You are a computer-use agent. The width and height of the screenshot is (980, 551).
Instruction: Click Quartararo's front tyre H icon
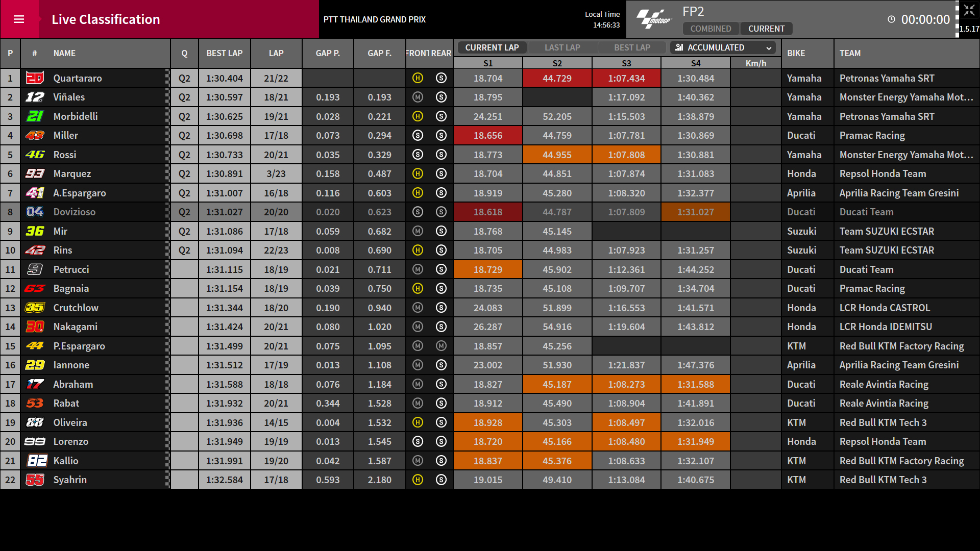418,78
